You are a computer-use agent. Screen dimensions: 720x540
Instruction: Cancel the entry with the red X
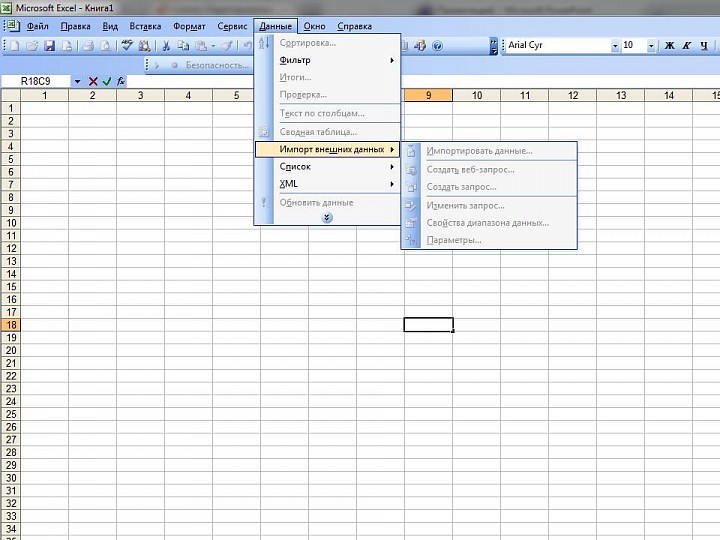pyautogui.click(x=93, y=81)
